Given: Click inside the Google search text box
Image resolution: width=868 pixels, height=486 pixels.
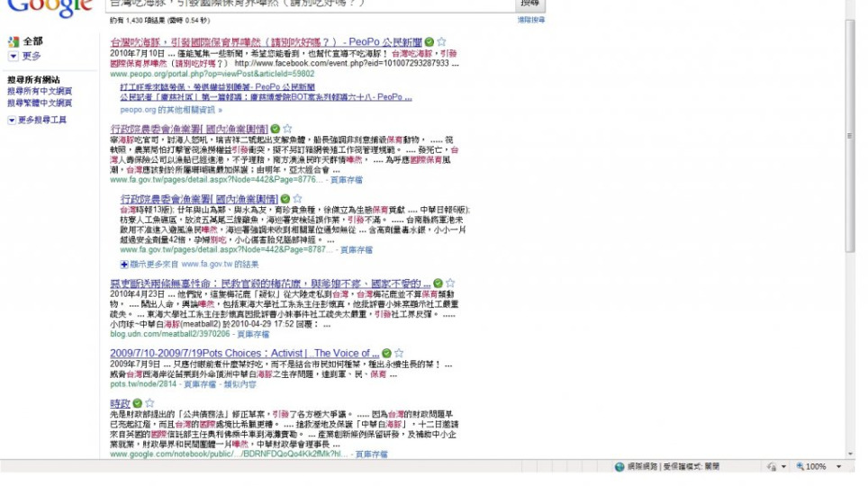Looking at the screenshot, I should point(306,4).
